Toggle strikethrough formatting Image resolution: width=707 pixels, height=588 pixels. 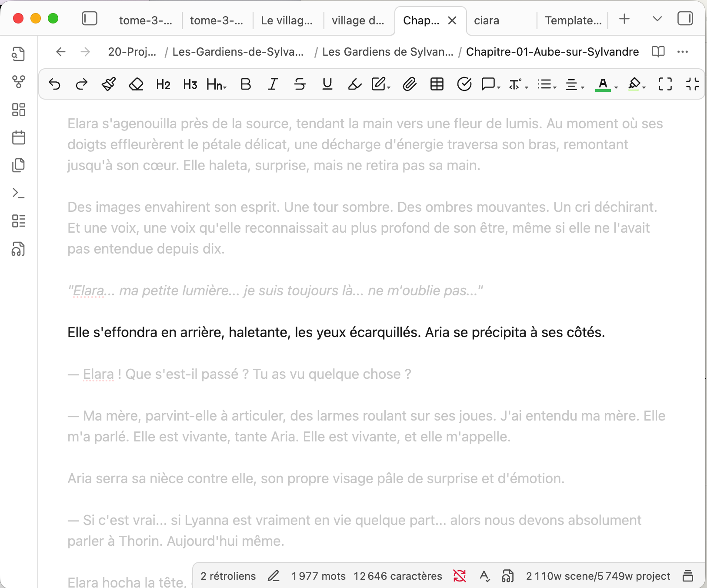pyautogui.click(x=300, y=84)
